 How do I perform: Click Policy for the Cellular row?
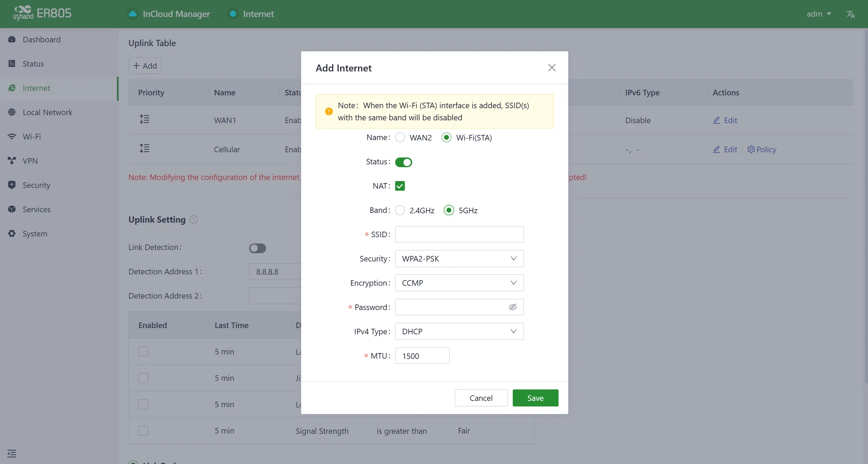(x=762, y=149)
